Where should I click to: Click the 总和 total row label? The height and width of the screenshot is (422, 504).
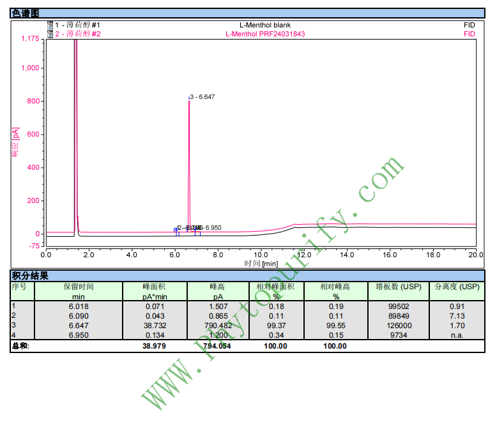(x=20, y=345)
